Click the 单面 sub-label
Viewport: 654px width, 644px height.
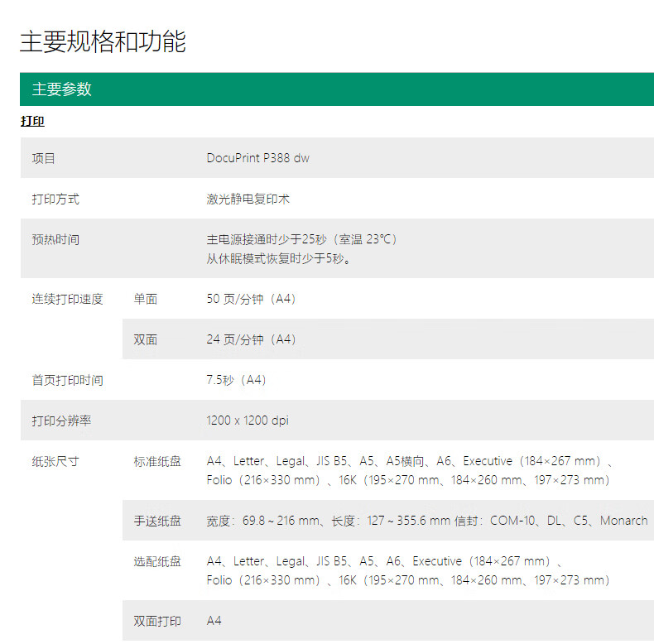point(145,299)
